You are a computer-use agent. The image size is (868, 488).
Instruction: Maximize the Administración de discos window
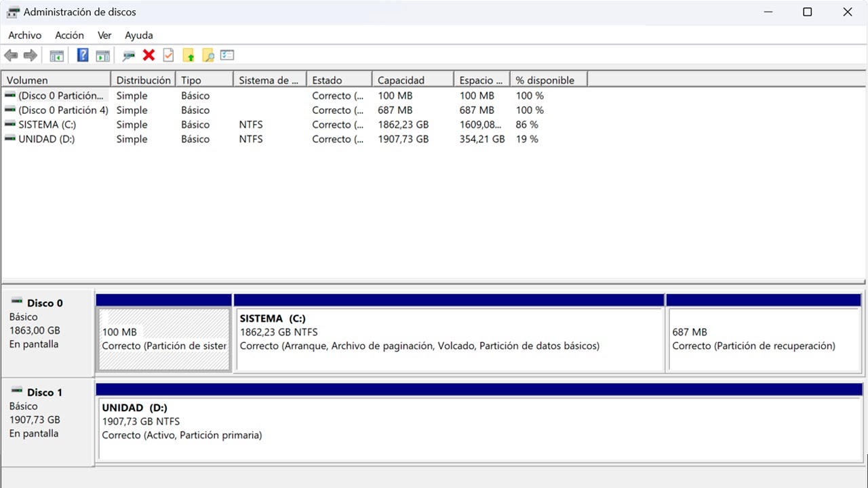[807, 12]
